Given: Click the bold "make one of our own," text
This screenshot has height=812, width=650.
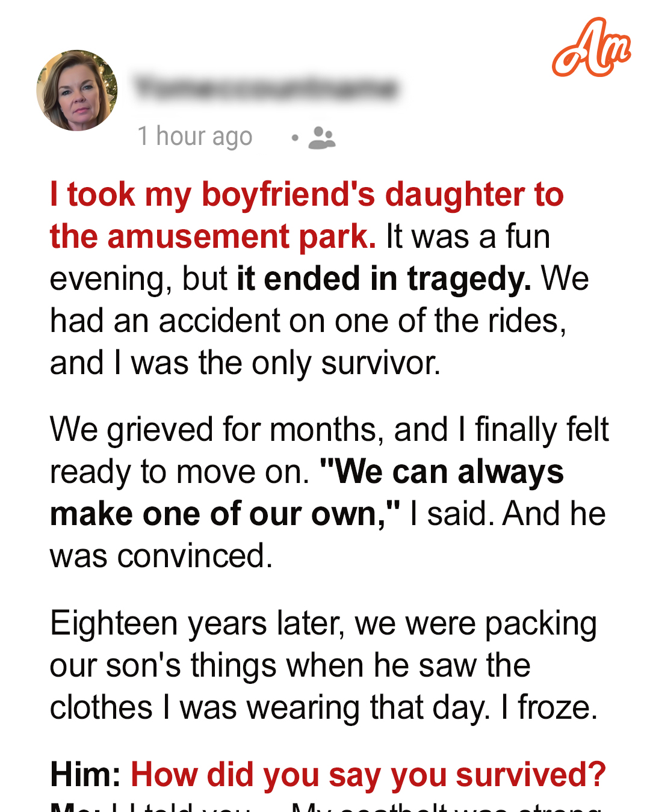Looking at the screenshot, I should (x=225, y=514).
